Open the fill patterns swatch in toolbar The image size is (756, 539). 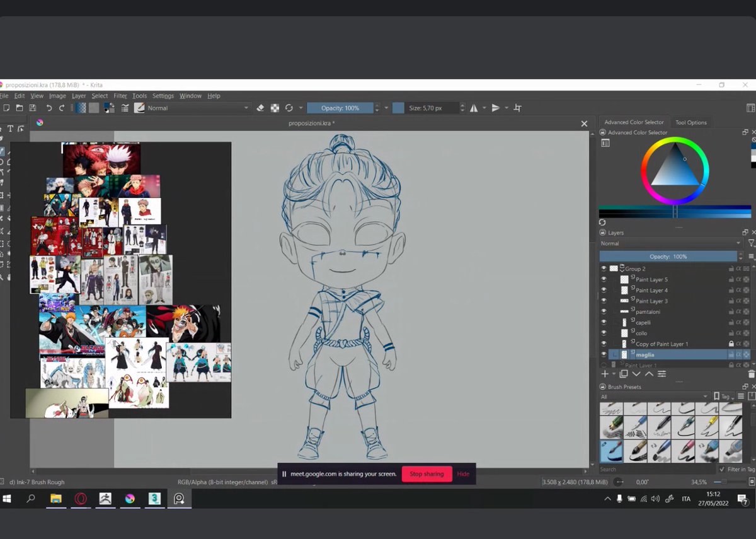tap(94, 108)
